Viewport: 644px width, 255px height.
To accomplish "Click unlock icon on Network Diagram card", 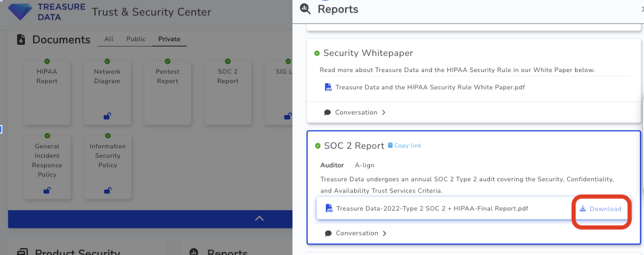I will 107,116.
